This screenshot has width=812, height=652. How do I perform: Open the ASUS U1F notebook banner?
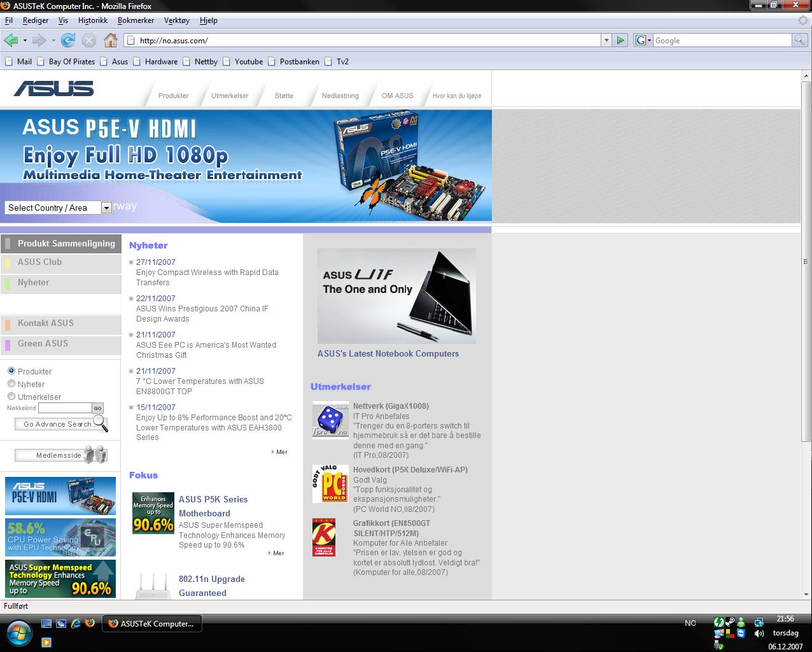(396, 296)
